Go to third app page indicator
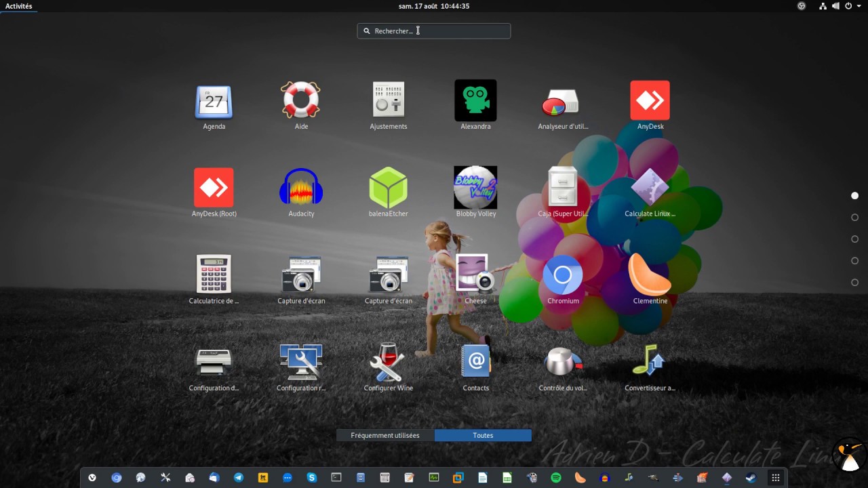This screenshot has height=488, width=868. click(x=854, y=239)
